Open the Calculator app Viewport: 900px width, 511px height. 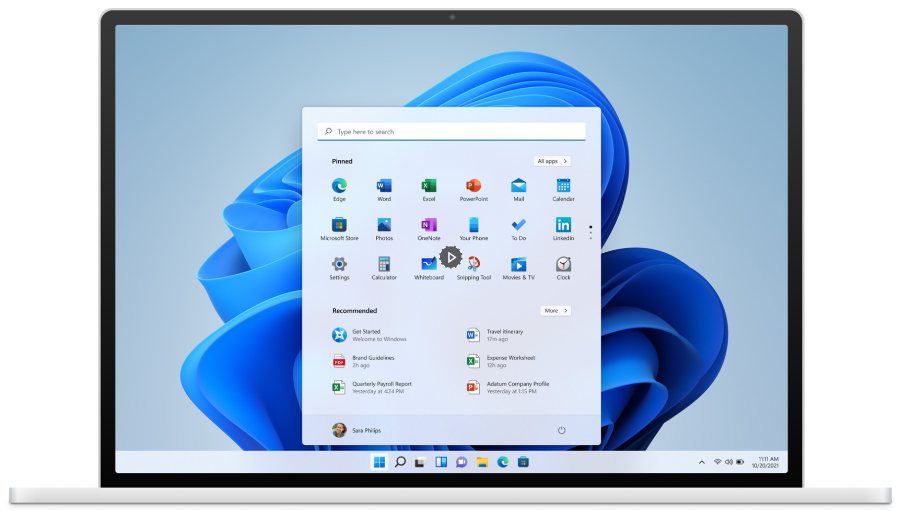pos(384,265)
